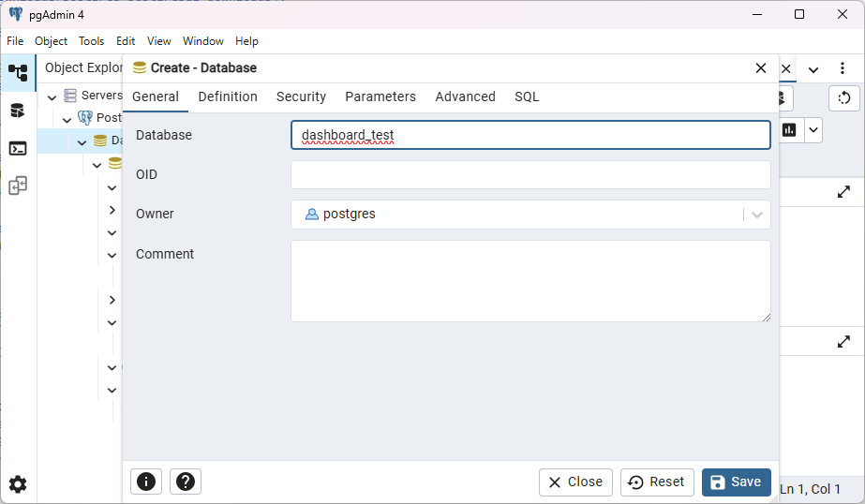
Task: Open the Schema Diff sidebar icon
Action: point(18,185)
